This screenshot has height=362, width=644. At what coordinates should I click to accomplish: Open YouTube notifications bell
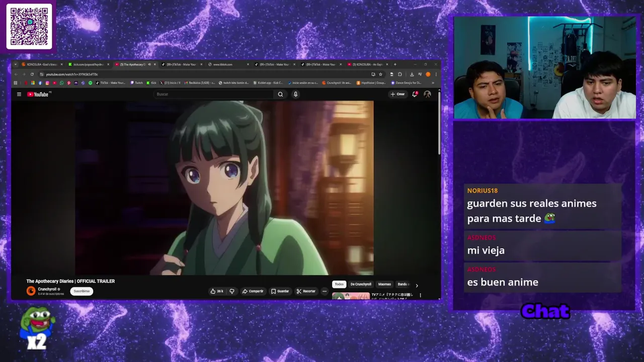[x=415, y=94]
